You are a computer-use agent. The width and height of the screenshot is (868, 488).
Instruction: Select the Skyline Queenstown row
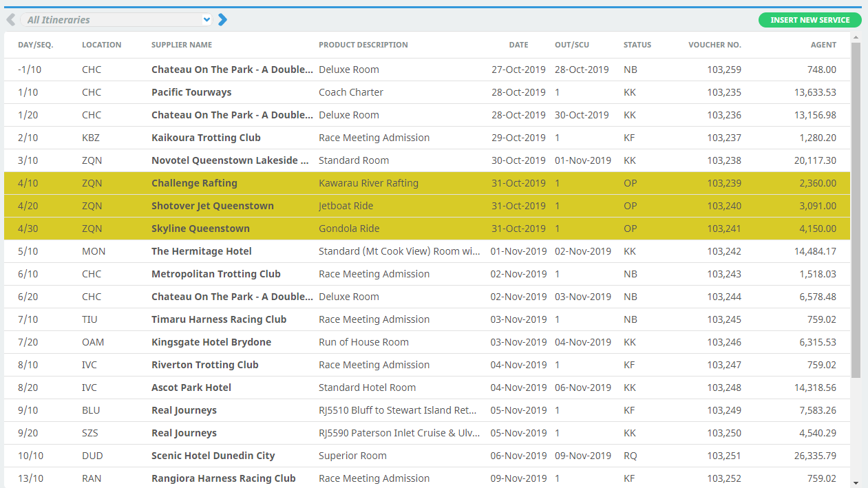point(427,229)
